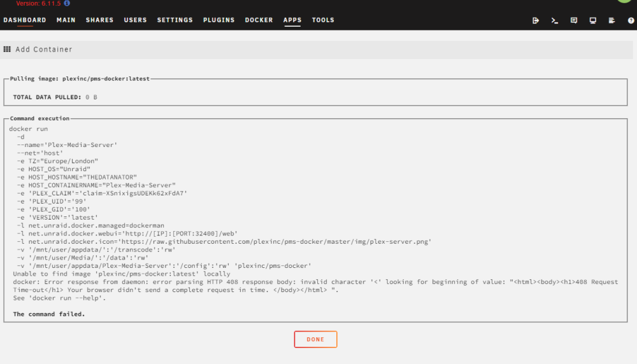Image resolution: width=637 pixels, height=364 pixels.
Task: Click the 'docker run' command line
Action: pyautogui.click(x=29, y=129)
